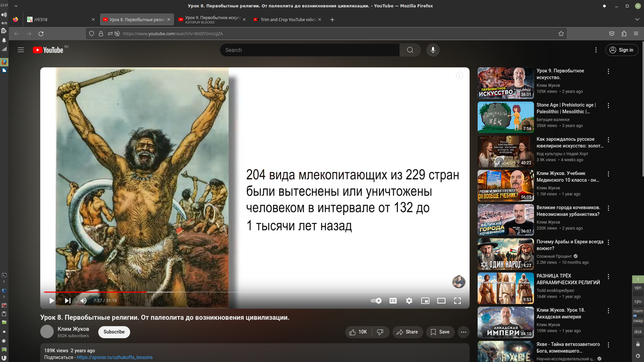Save page to Pocket
Image resolution: width=644 pixels, height=362 pixels.
[x=612, y=34]
